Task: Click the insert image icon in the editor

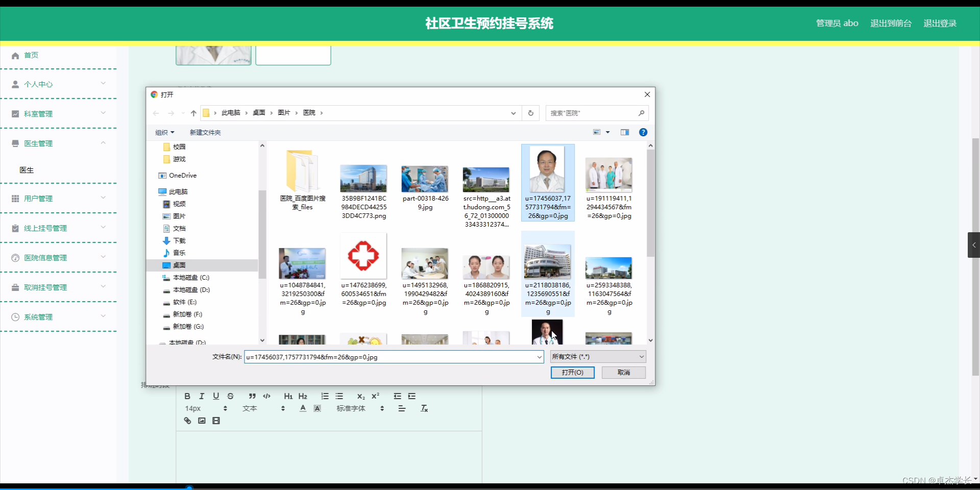Action: point(202,421)
